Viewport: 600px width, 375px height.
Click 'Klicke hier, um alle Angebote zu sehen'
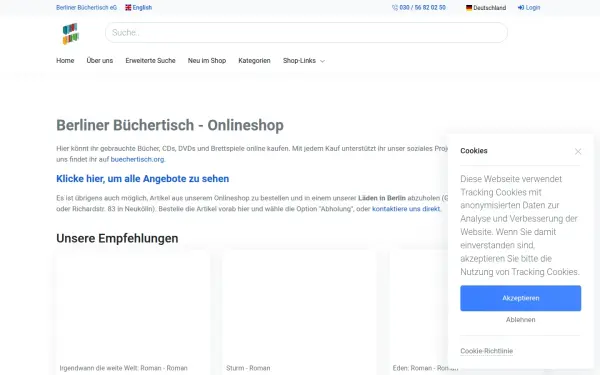coord(142,179)
